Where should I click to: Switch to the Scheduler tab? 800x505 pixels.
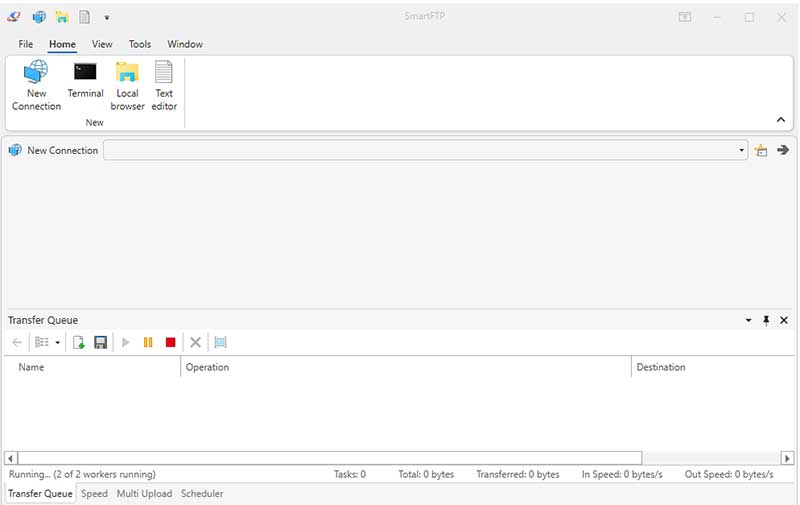[x=202, y=494]
